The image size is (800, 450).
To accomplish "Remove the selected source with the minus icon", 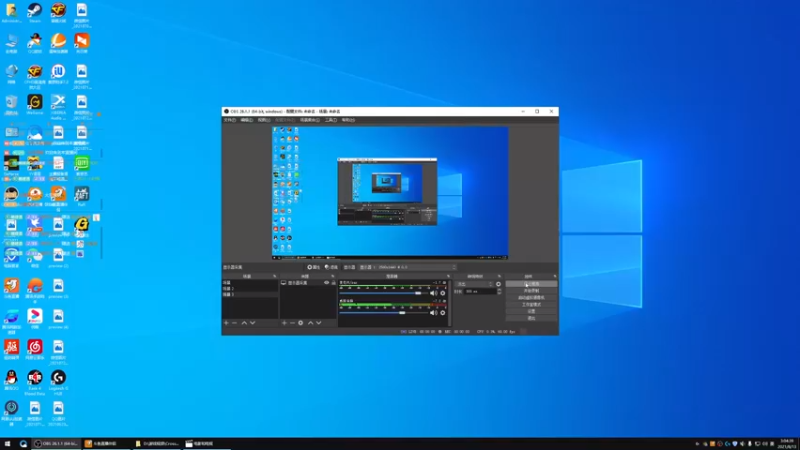I will pyautogui.click(x=292, y=323).
